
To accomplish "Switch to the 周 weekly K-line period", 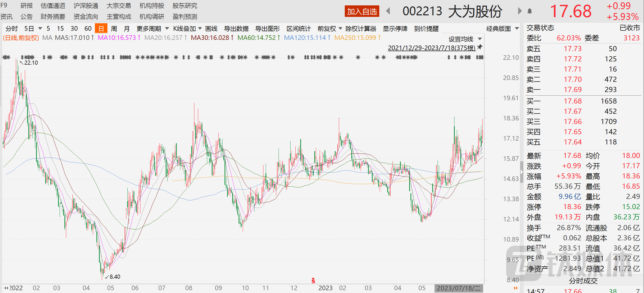I will pyautogui.click(x=114, y=29).
